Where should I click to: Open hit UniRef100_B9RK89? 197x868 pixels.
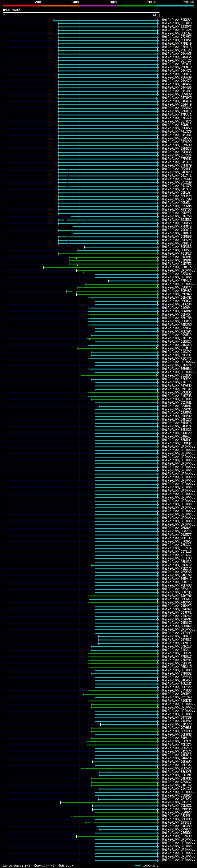point(177,20)
